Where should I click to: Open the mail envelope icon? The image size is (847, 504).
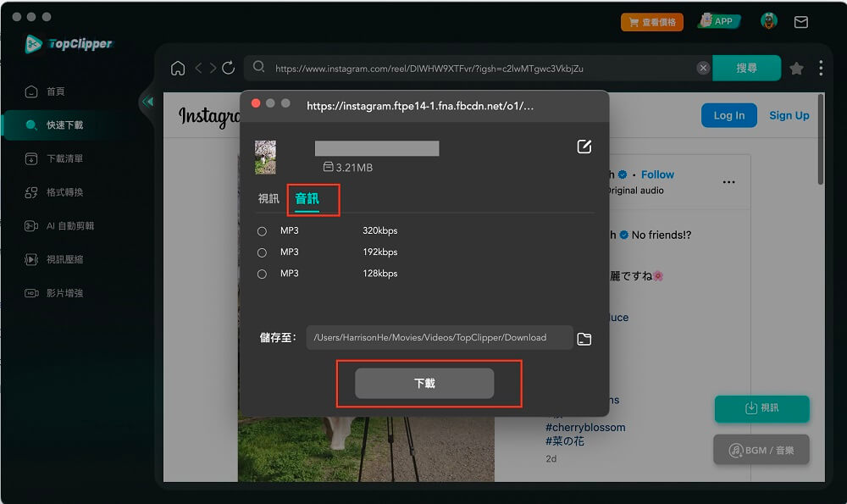click(x=801, y=22)
